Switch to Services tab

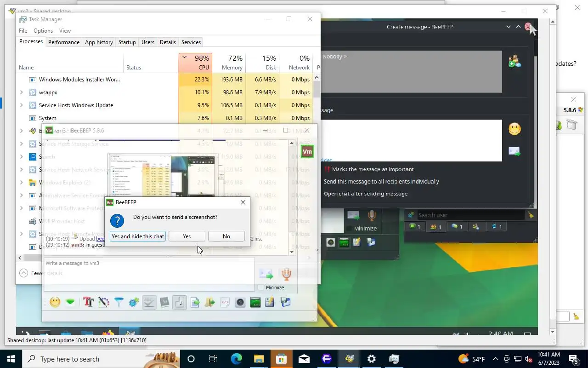[x=191, y=42]
